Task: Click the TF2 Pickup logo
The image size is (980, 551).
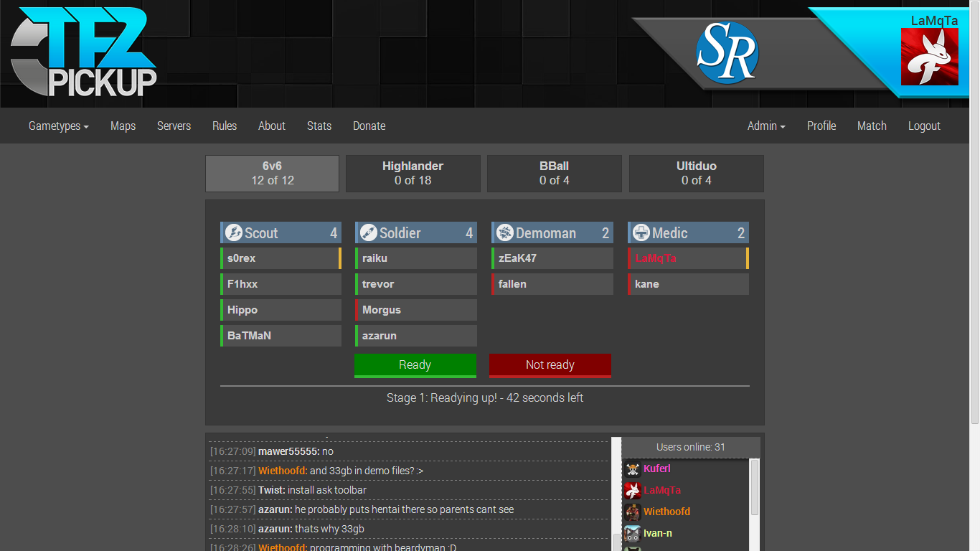Action: click(x=84, y=52)
